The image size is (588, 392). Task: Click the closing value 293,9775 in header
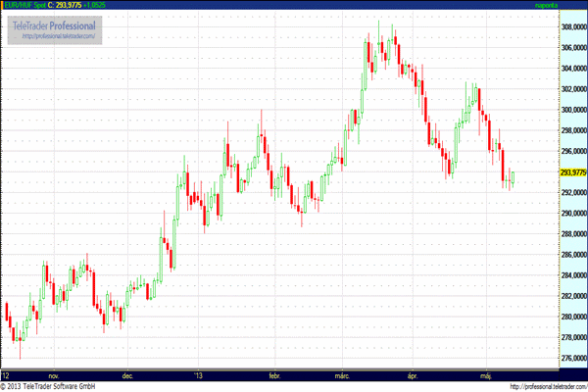pos(73,5)
